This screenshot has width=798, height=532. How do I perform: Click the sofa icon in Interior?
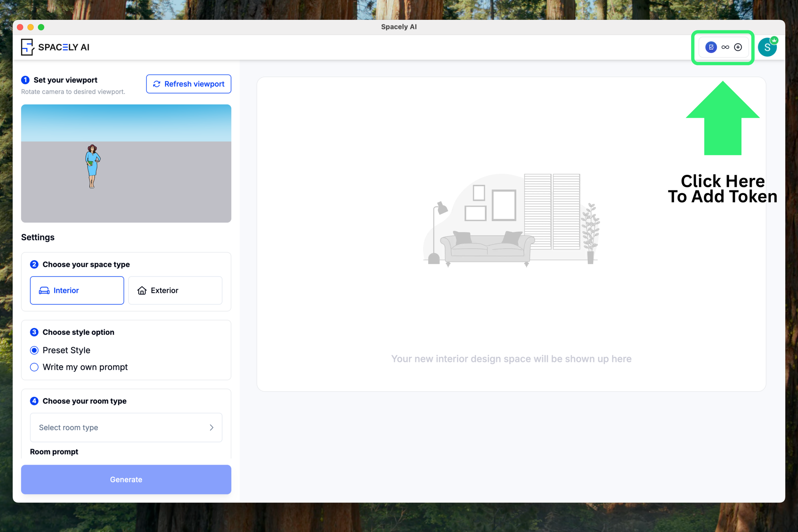44,291
